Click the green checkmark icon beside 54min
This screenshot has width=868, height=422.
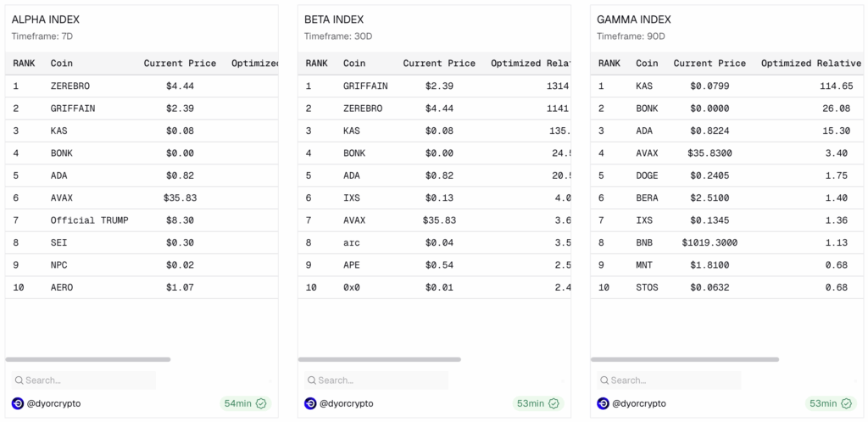261,403
